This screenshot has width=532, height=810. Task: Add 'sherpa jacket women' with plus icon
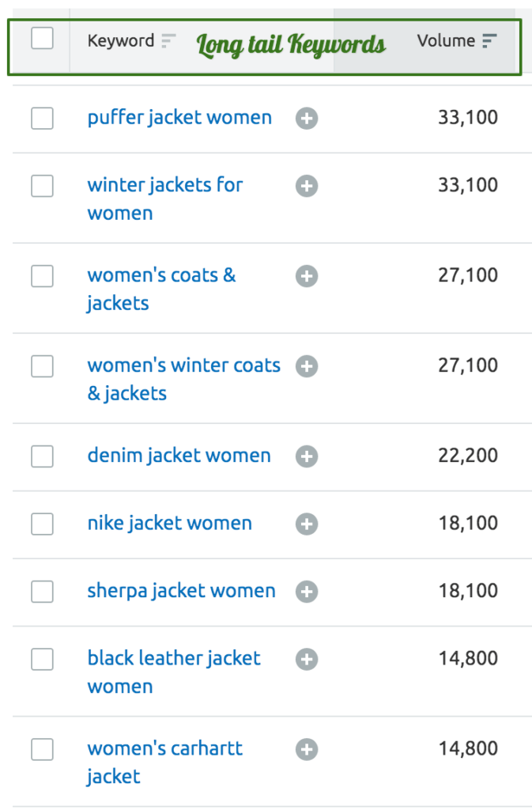[307, 592]
